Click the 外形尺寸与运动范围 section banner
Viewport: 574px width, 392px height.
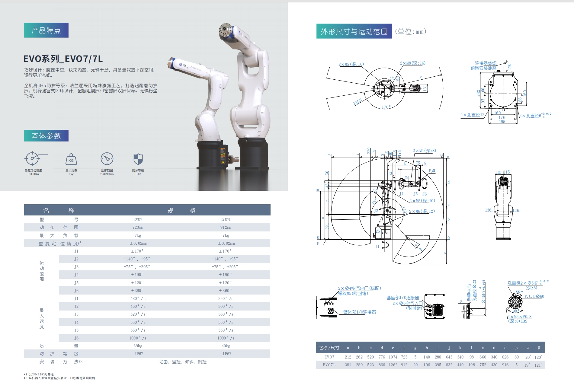pos(354,31)
